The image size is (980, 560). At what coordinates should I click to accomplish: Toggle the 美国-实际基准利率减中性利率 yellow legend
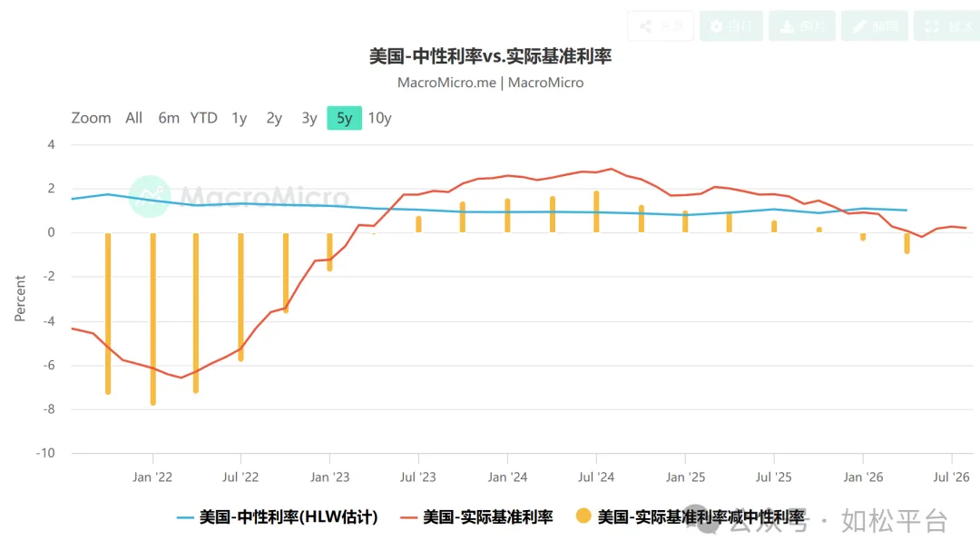690,516
